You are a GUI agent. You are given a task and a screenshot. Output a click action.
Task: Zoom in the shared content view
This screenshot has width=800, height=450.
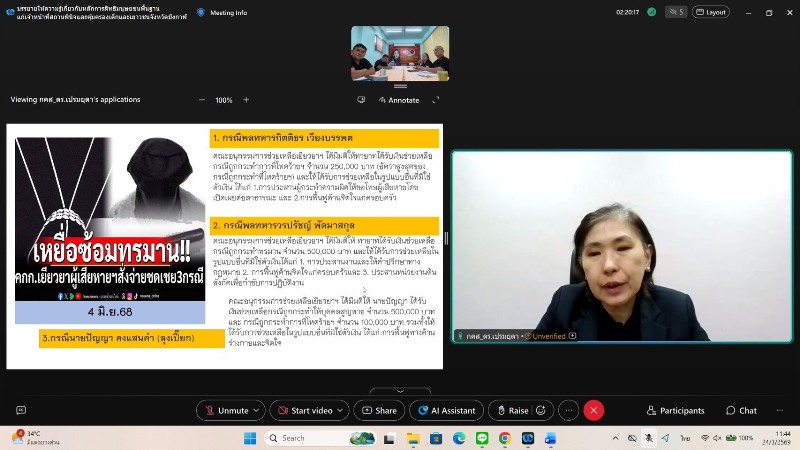tap(247, 100)
